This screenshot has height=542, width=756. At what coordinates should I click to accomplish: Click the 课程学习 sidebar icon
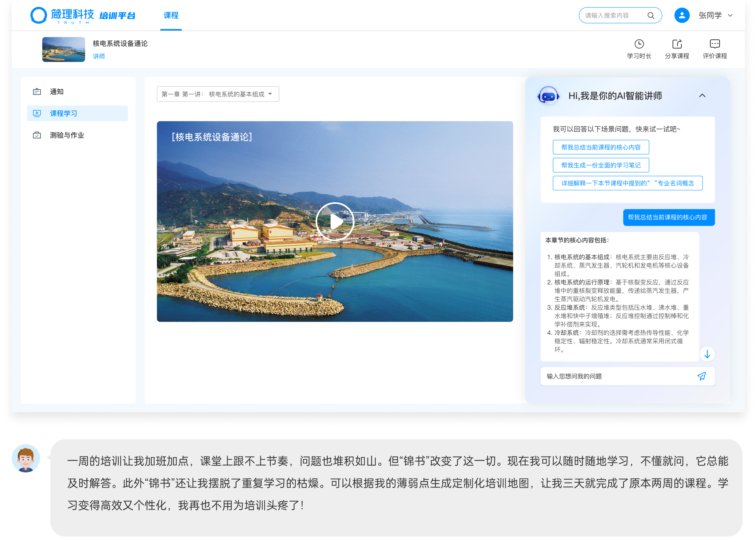[37, 113]
